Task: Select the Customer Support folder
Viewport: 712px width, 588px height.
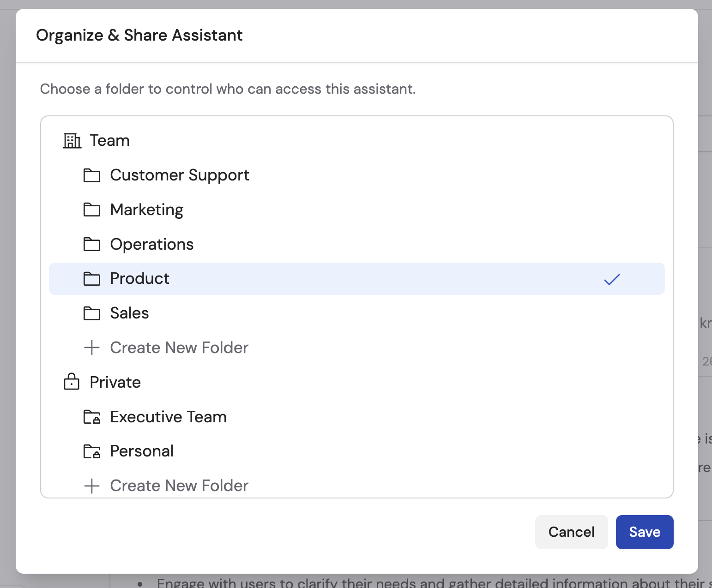Action: (x=180, y=175)
